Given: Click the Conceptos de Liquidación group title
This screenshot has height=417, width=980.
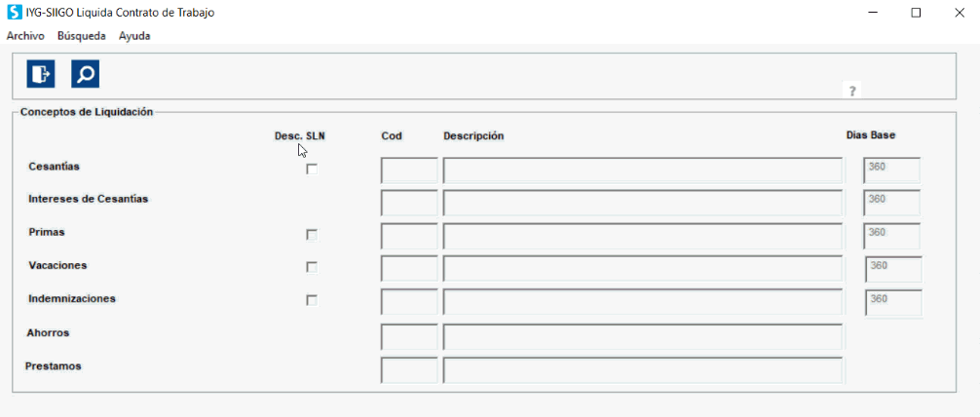Looking at the screenshot, I should (87, 112).
